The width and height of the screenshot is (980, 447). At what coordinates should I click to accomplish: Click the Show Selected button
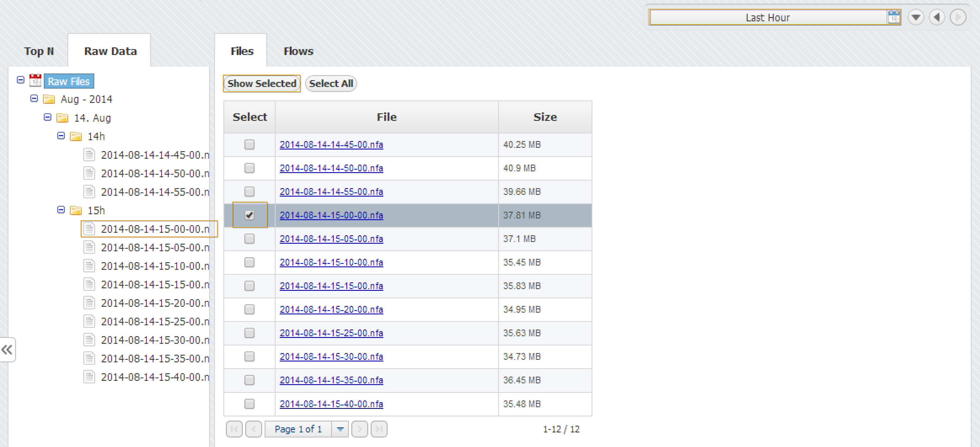262,84
